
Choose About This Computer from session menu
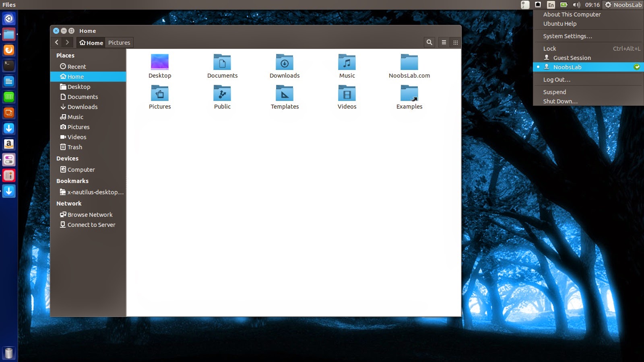(x=588, y=14)
